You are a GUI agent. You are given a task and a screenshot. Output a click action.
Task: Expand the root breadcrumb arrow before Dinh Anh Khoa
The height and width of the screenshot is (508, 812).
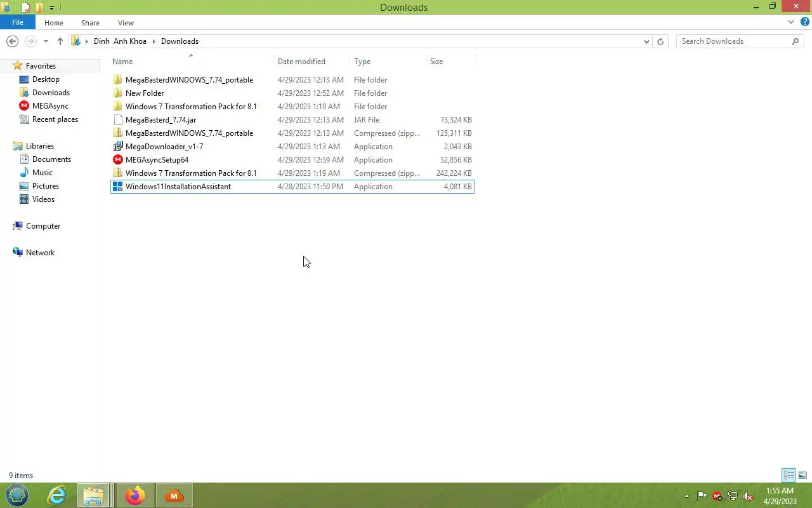point(87,41)
